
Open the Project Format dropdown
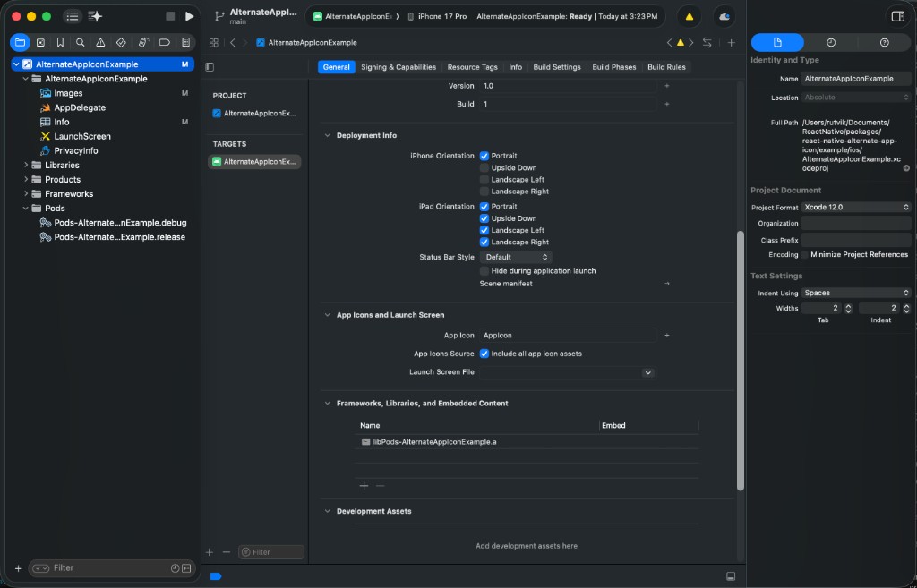(x=856, y=208)
